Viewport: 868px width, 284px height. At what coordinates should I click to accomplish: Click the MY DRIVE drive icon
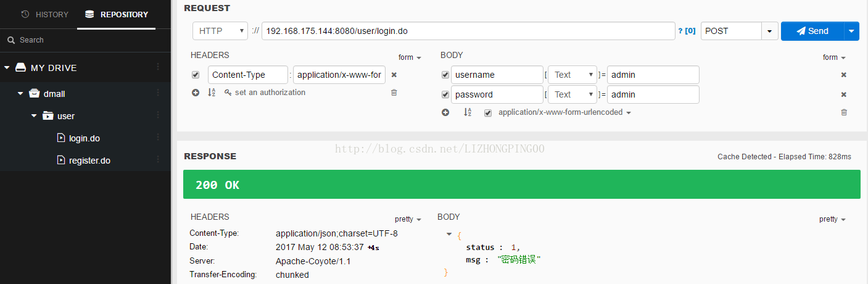(x=21, y=67)
